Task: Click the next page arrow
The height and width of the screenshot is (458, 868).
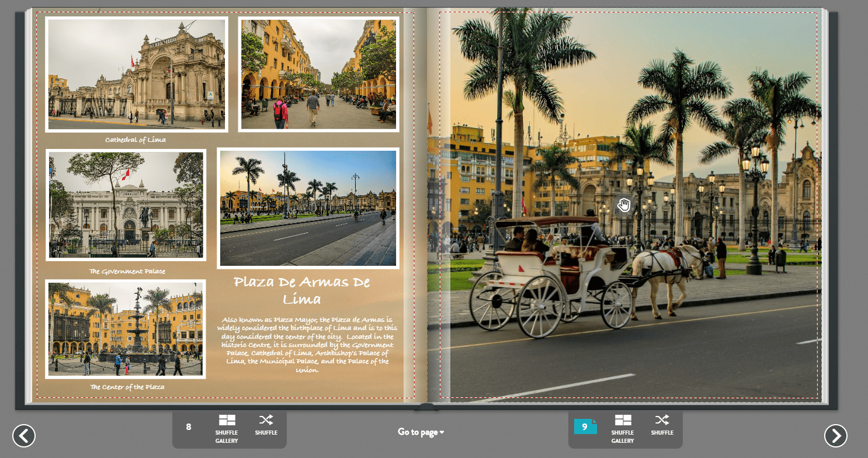Action: click(836, 436)
